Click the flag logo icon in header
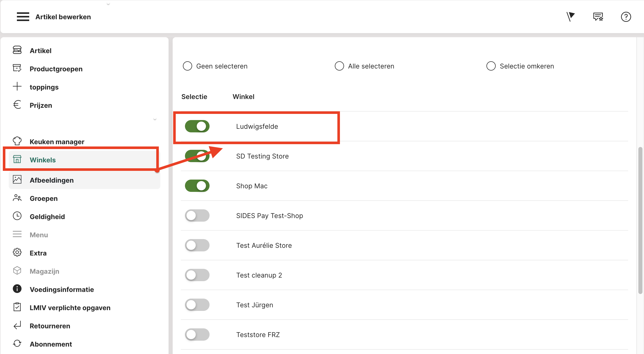 (x=570, y=17)
